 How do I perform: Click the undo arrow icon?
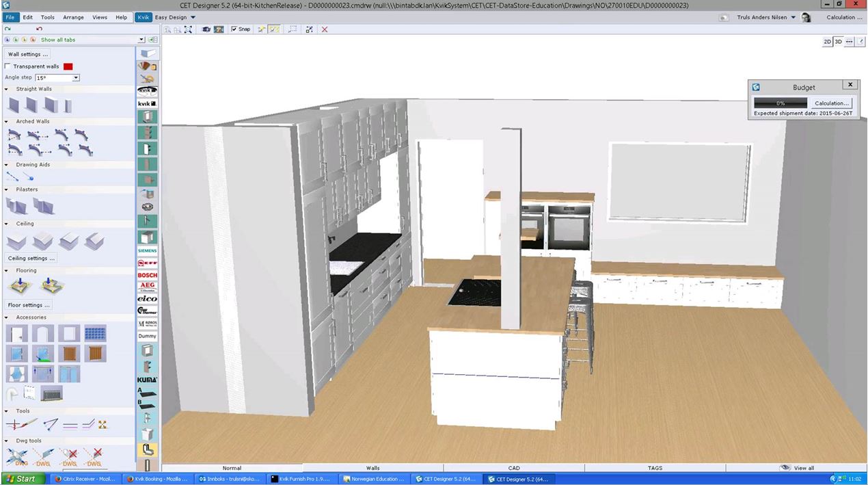click(39, 29)
